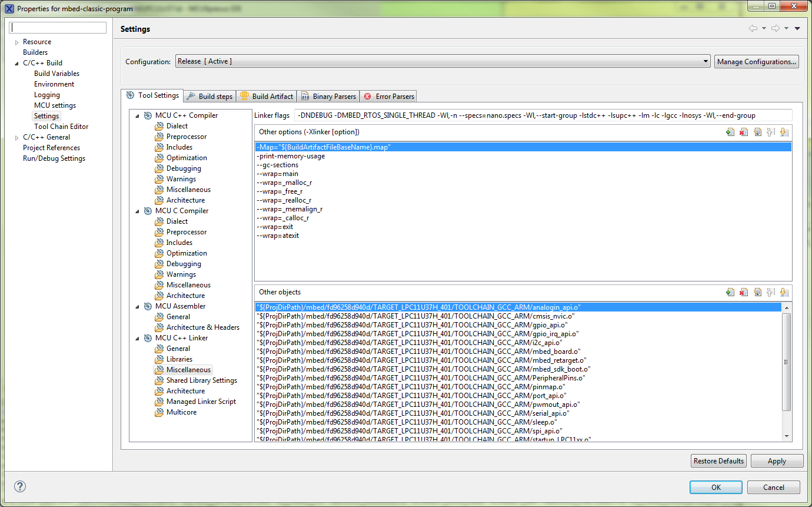Screen dimensions: 812x507
Task: Open the back history dropdown arrow
Action: (x=764, y=28)
